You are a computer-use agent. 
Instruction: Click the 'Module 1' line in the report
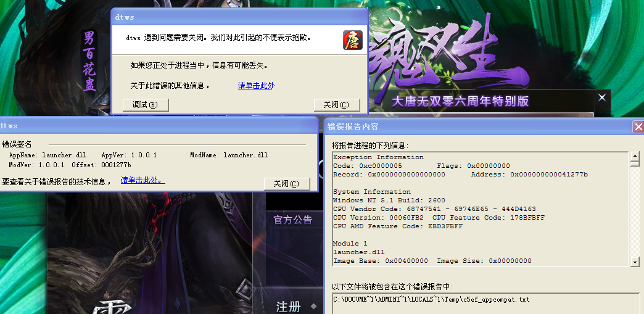[x=350, y=243]
